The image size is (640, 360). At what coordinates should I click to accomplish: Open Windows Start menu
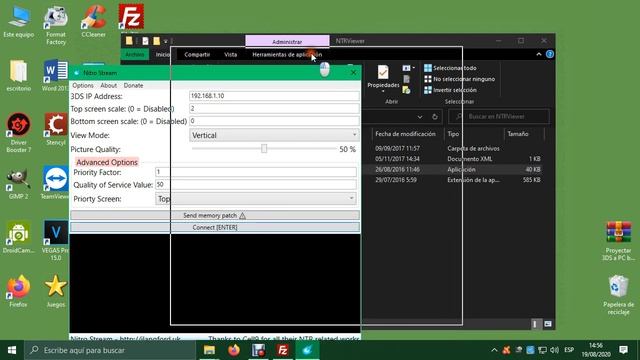click(12, 350)
